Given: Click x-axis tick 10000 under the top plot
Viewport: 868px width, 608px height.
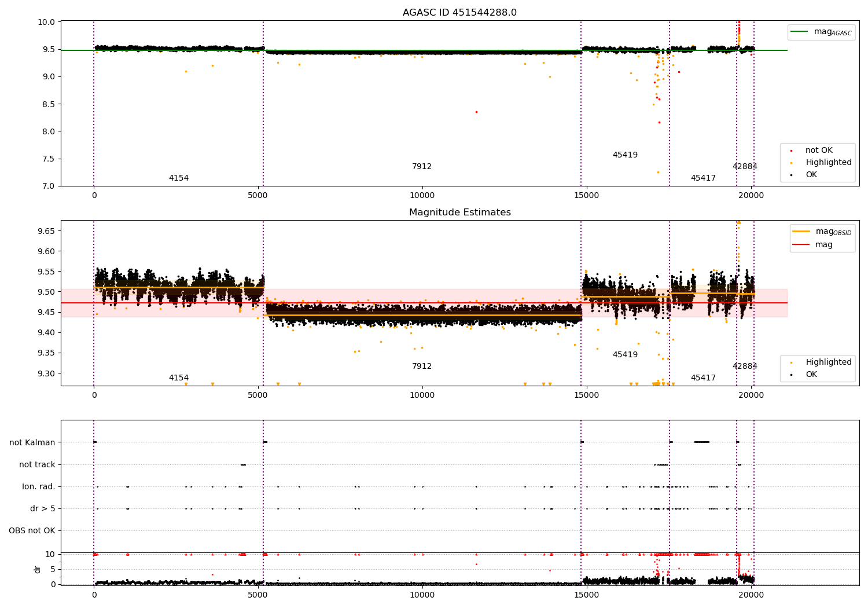Looking at the screenshot, I should click(422, 196).
